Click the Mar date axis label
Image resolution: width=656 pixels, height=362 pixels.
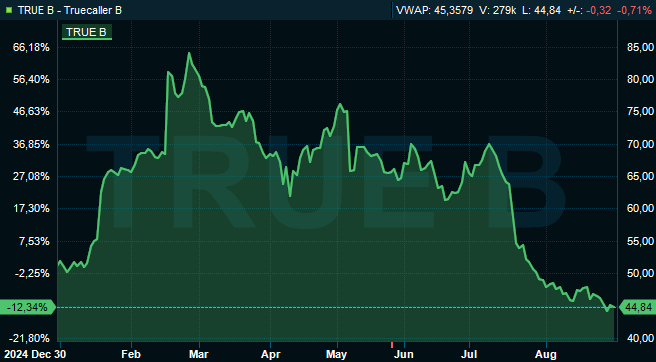click(x=199, y=355)
